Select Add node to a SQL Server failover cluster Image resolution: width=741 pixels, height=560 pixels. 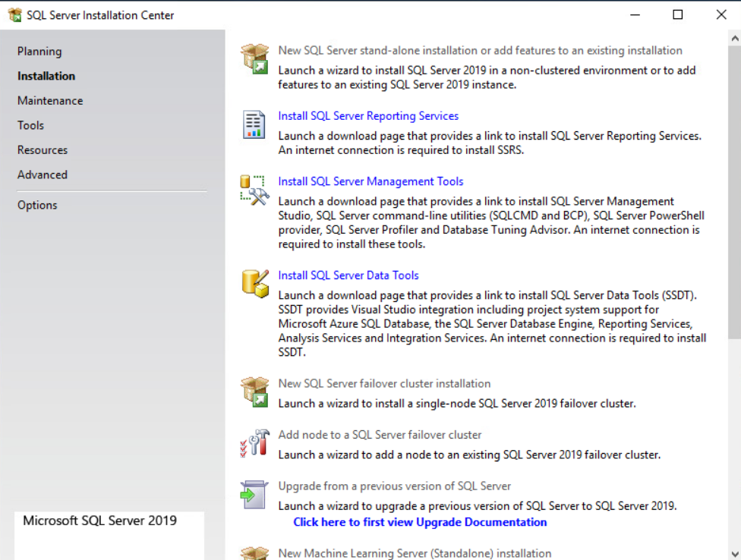pyautogui.click(x=380, y=435)
